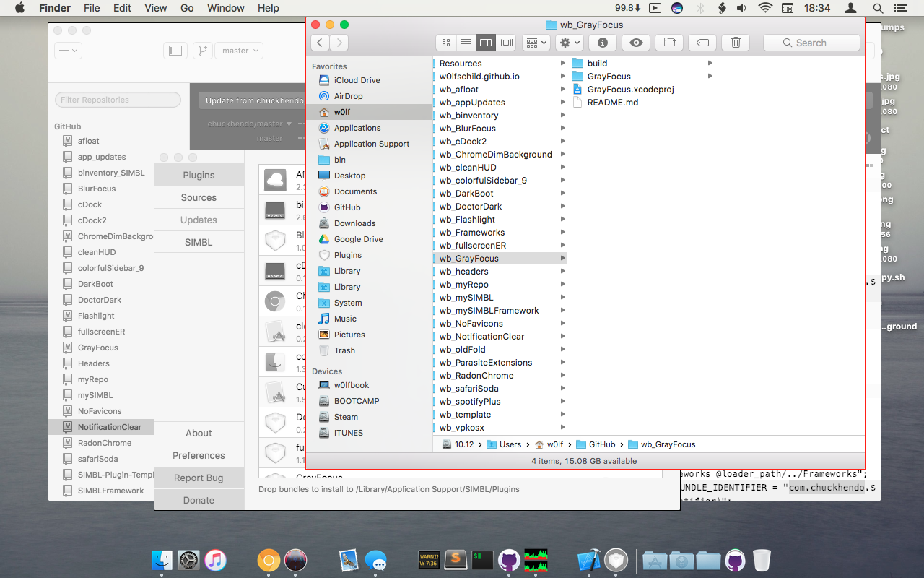Expand the wb_GrayFocus folder arrow
Viewport: 924px width, 578px height.
point(562,259)
